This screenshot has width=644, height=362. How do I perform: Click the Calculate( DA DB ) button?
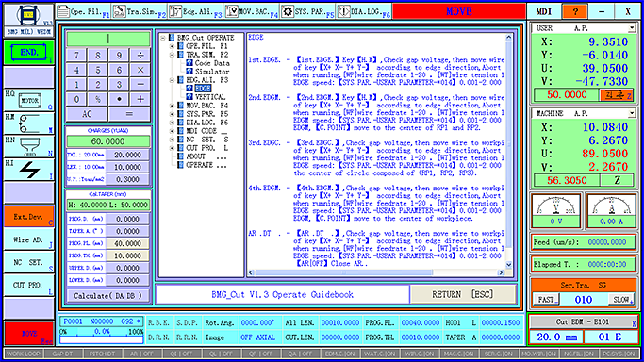click(108, 295)
